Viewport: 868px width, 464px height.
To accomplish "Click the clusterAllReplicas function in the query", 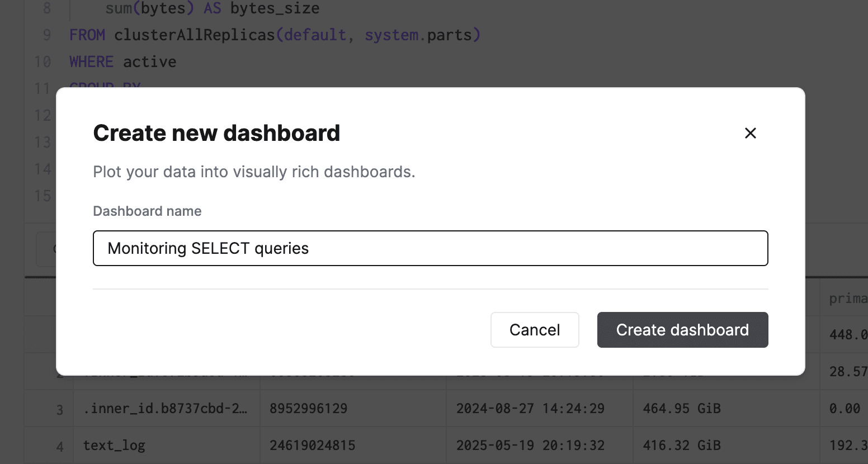I will (194, 35).
